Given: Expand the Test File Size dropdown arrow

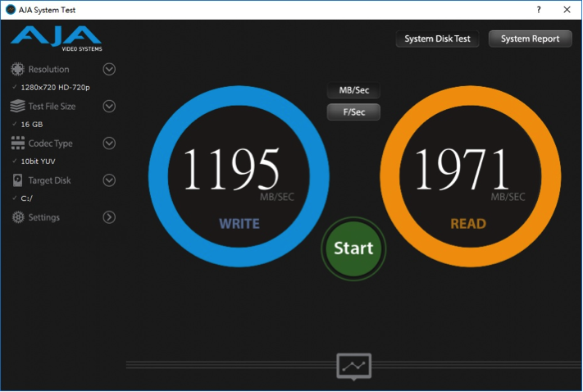Looking at the screenshot, I should (109, 106).
